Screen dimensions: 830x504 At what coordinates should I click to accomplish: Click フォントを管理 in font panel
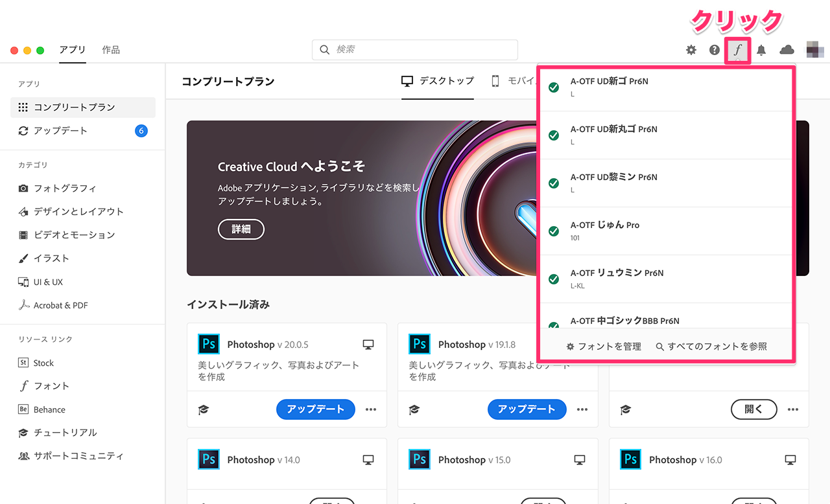(604, 347)
